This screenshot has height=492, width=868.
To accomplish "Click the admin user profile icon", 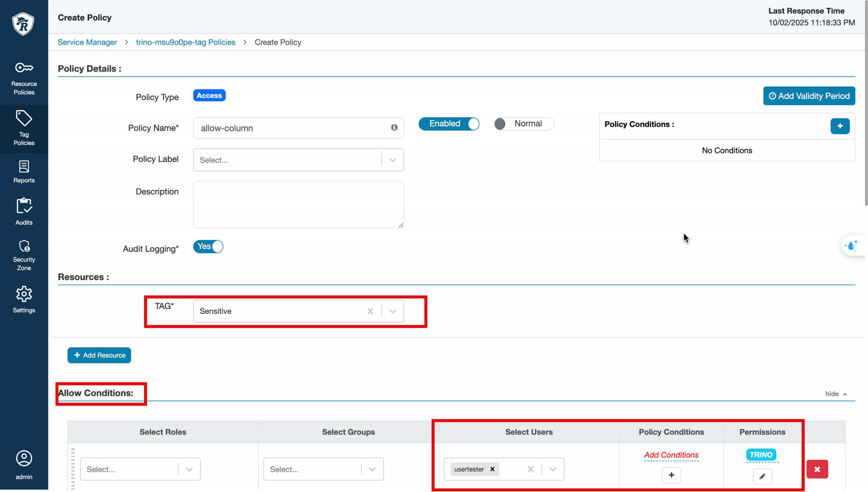I will pos(24,458).
